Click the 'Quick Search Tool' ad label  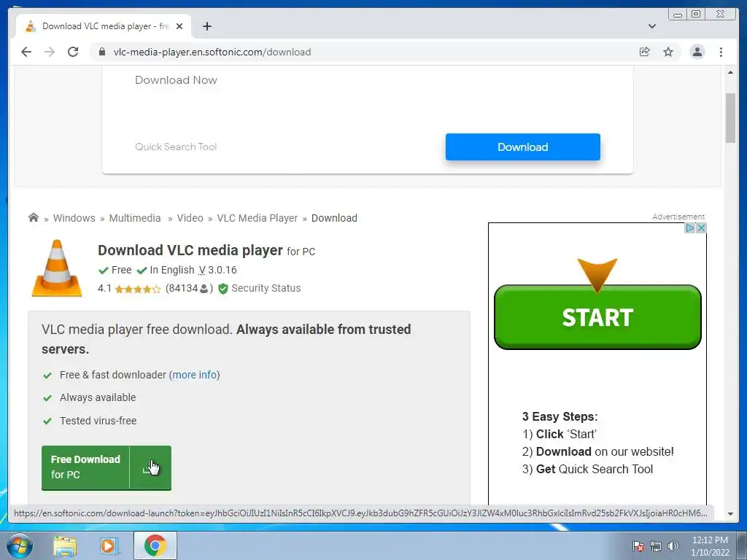click(176, 147)
